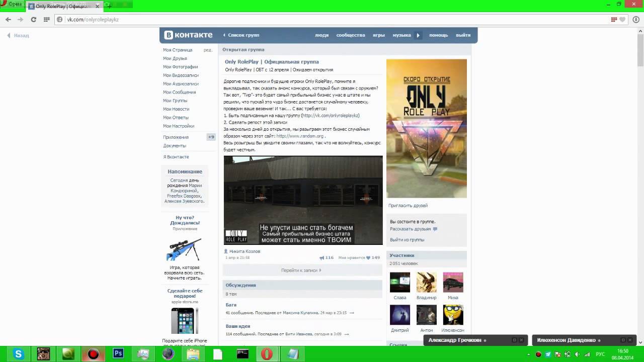Open музыка in the top navigation

click(401, 35)
